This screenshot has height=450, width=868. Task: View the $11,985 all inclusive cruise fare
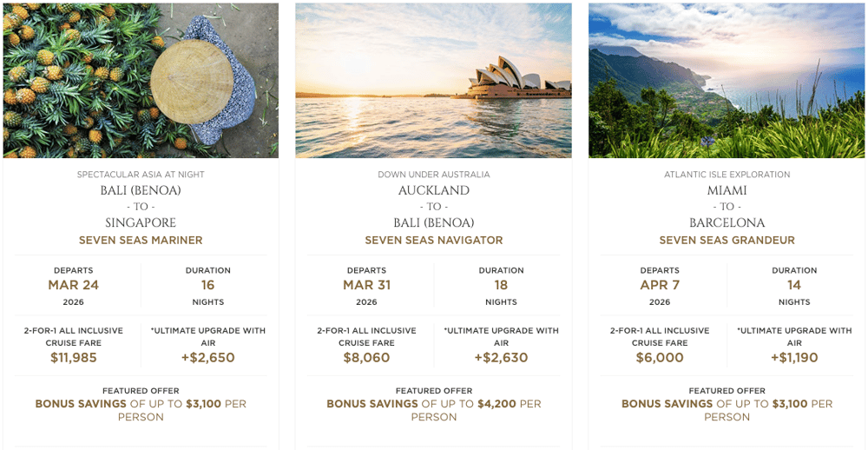click(x=74, y=358)
